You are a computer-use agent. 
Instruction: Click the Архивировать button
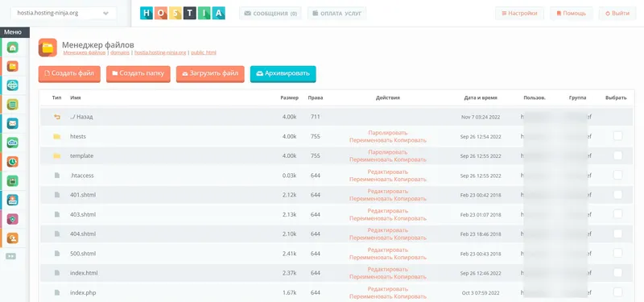point(283,73)
